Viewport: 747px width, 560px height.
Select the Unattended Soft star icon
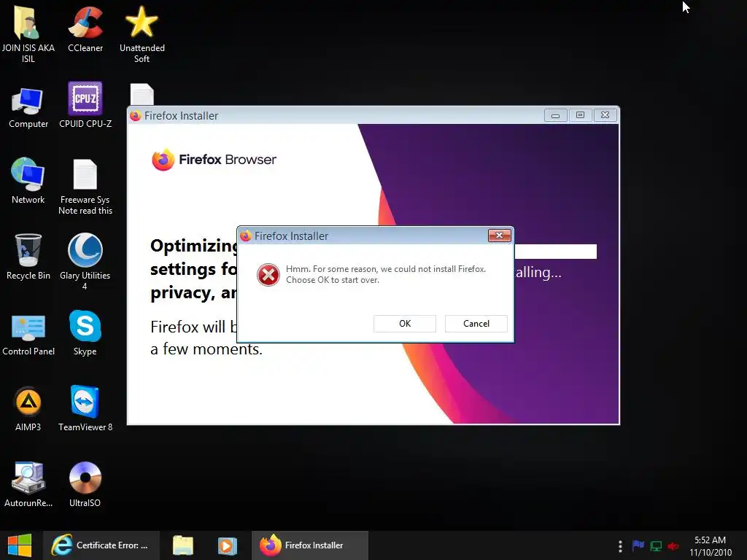(142, 34)
